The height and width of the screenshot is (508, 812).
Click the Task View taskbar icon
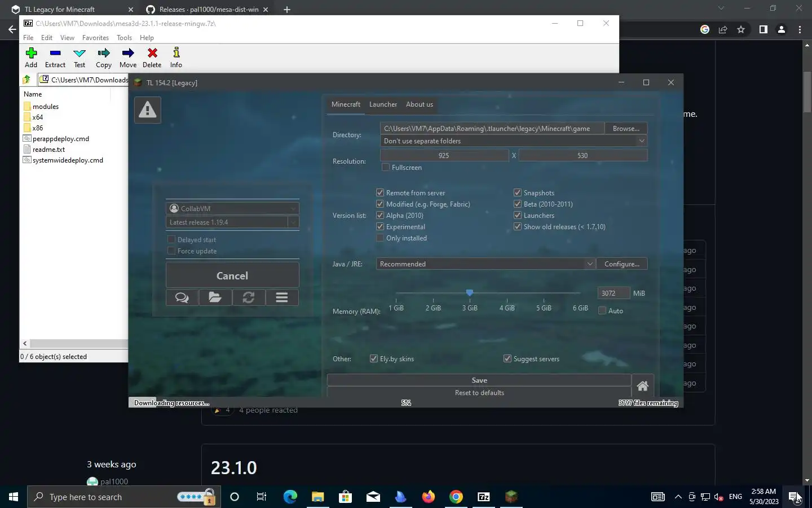(x=262, y=497)
